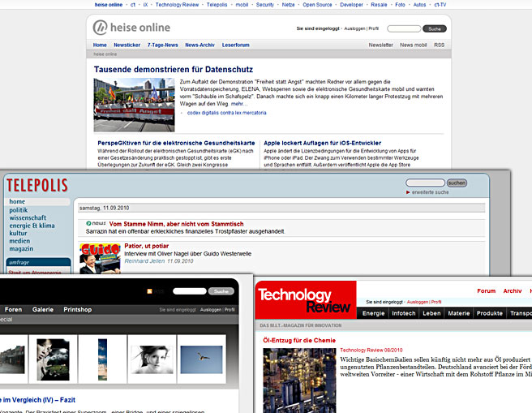Select Home tab in heise online nav
Screen dimensions: 532x413
click(100, 45)
